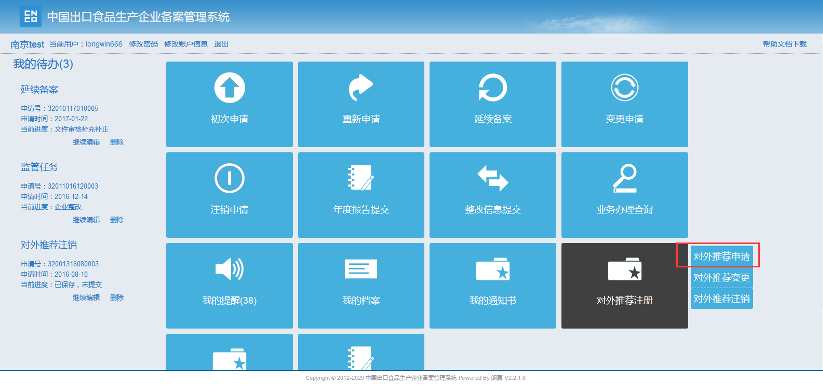Open the underlined 企业整改 progress link

coord(68,207)
